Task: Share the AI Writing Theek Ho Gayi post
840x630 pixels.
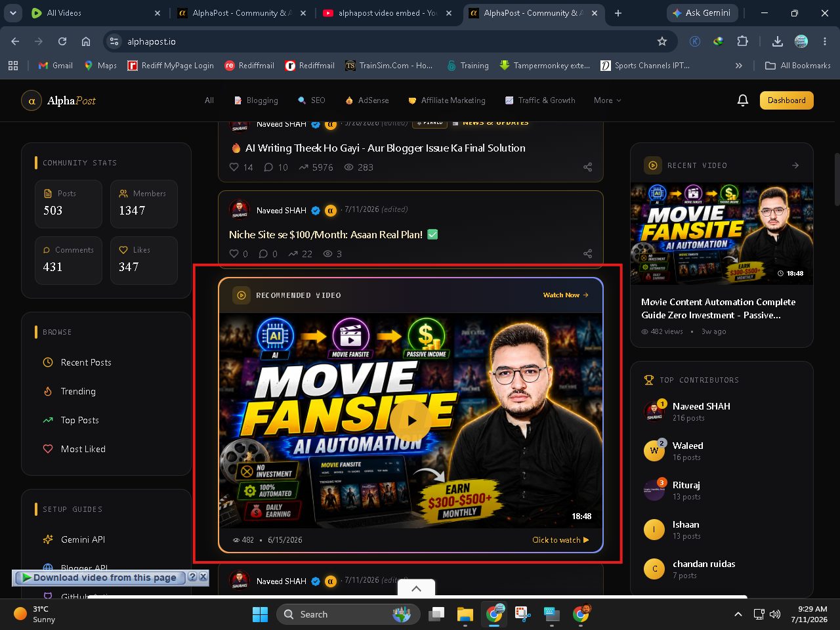Action: point(587,167)
